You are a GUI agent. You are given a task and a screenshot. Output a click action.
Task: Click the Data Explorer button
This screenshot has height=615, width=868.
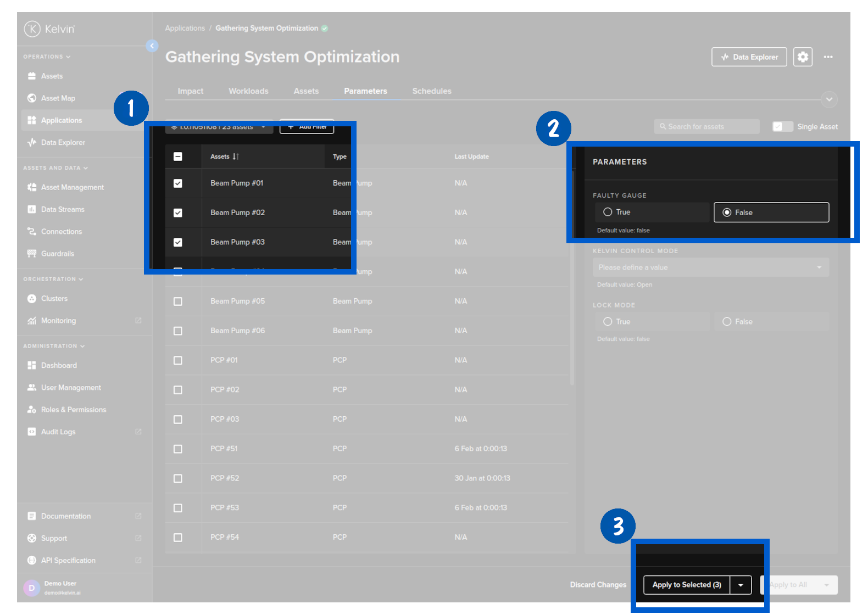pos(749,57)
